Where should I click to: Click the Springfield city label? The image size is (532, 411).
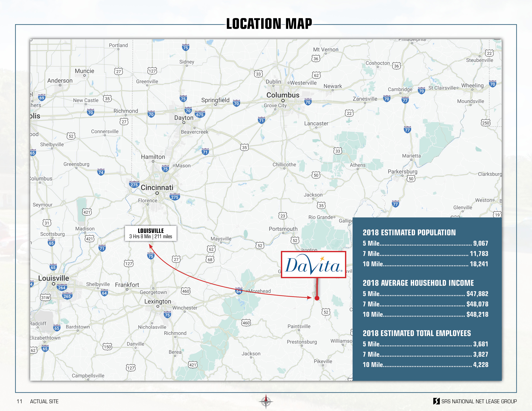point(215,100)
